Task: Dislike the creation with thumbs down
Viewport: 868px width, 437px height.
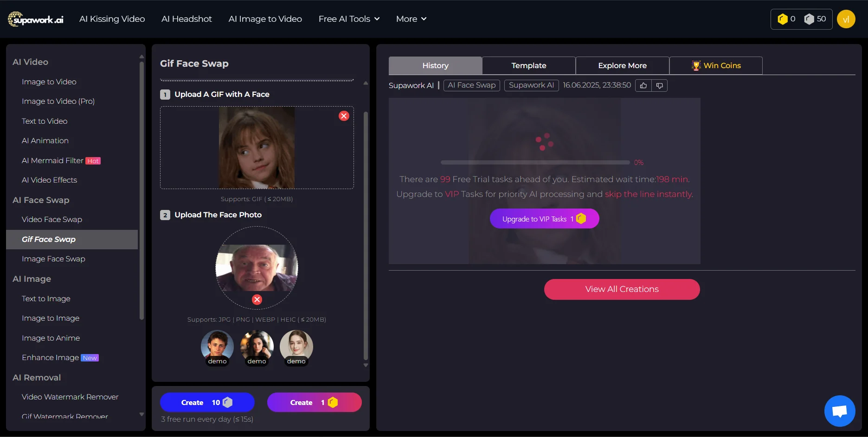Action: (659, 85)
